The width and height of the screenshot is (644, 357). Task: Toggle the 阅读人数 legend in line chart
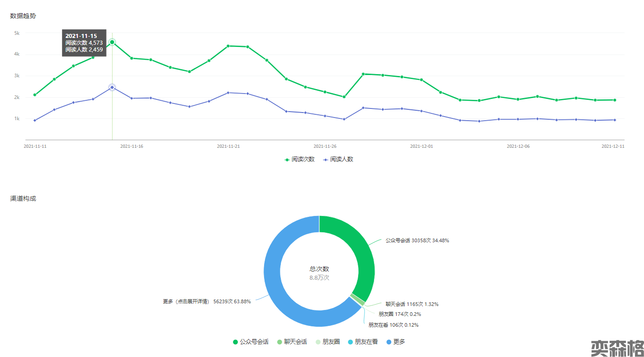pyautogui.click(x=338, y=160)
